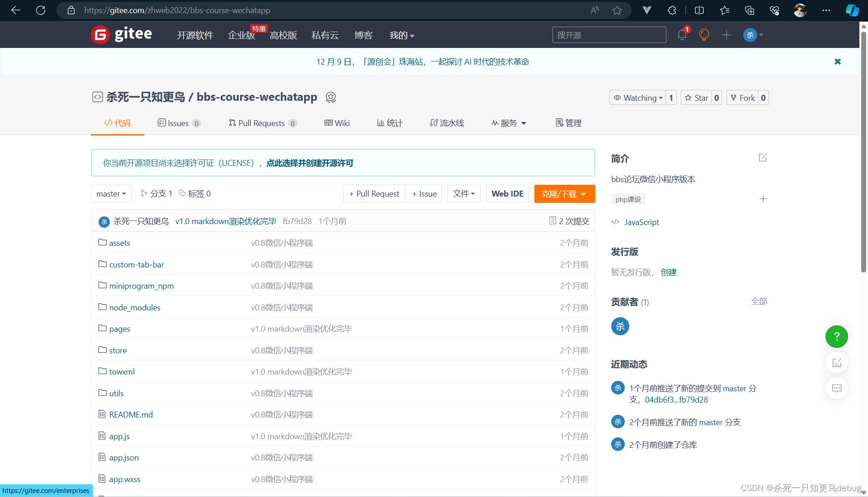
Task: Click the 标签 0 tags link
Action: (x=195, y=193)
